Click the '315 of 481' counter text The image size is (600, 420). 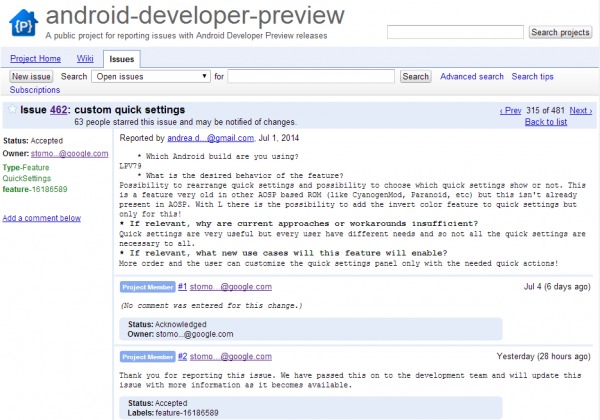545,111
